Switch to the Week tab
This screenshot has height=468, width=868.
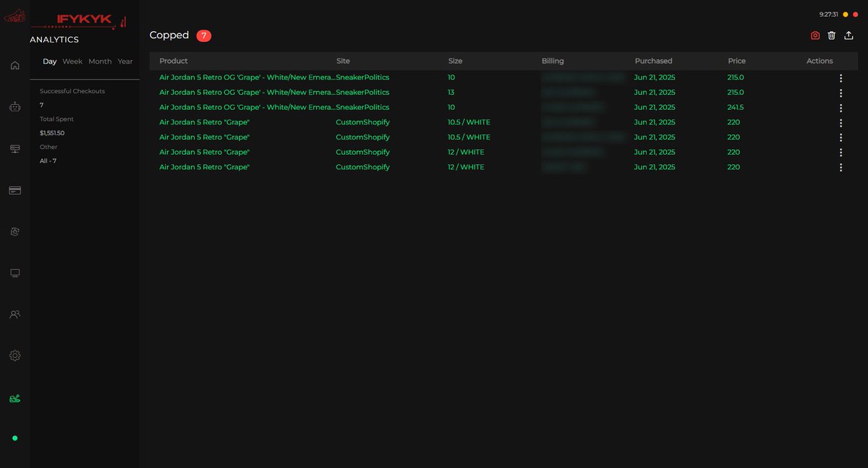click(x=72, y=61)
